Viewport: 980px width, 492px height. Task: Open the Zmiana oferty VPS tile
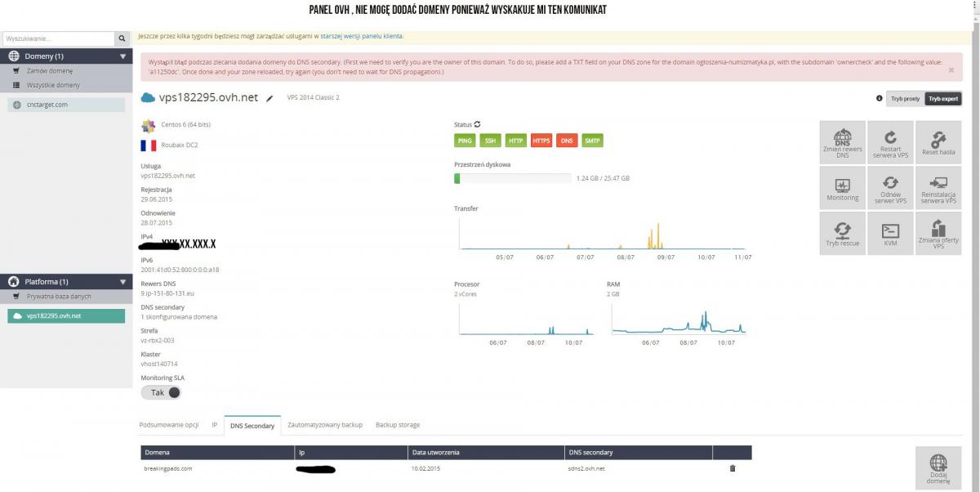[x=938, y=234]
